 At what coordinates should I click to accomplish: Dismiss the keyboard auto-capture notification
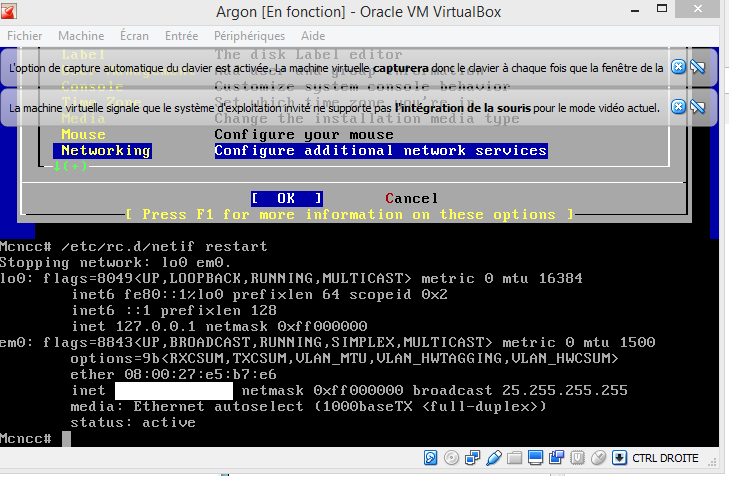[x=678, y=67]
